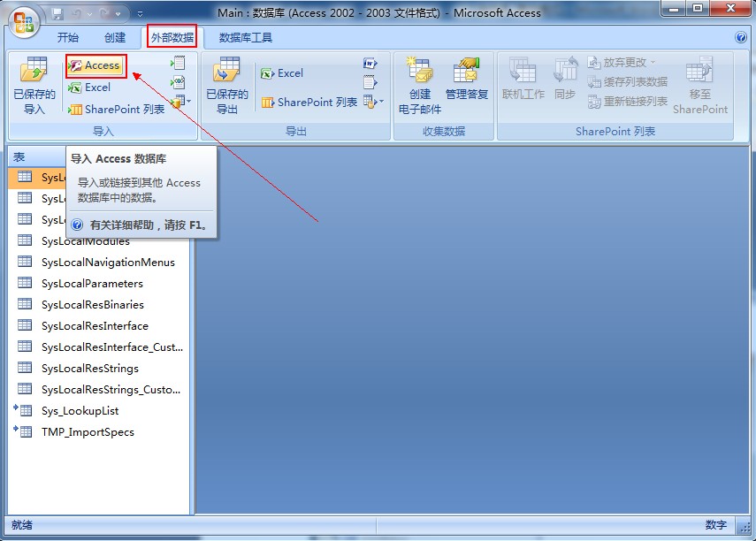Open the Customize Quick Access Toolbar dropdown

point(140,14)
